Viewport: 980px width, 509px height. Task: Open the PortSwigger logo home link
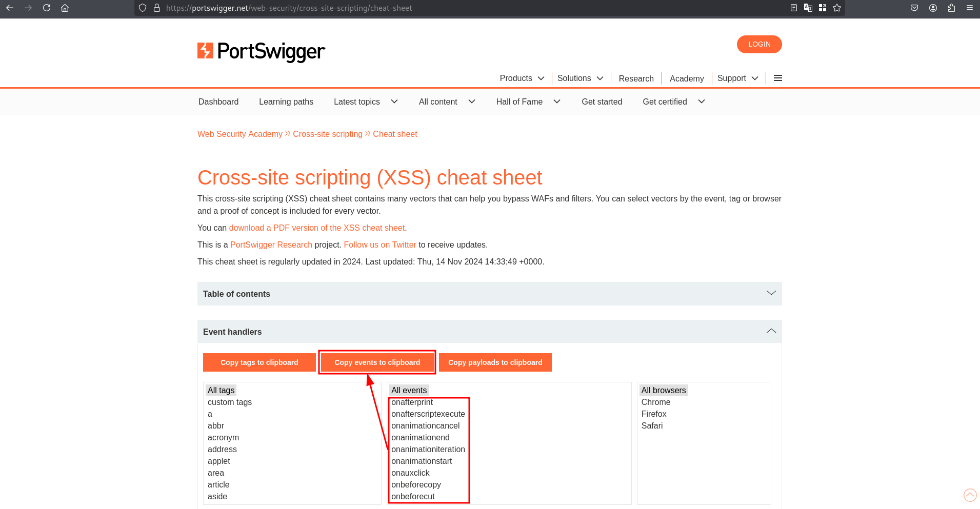click(x=261, y=51)
